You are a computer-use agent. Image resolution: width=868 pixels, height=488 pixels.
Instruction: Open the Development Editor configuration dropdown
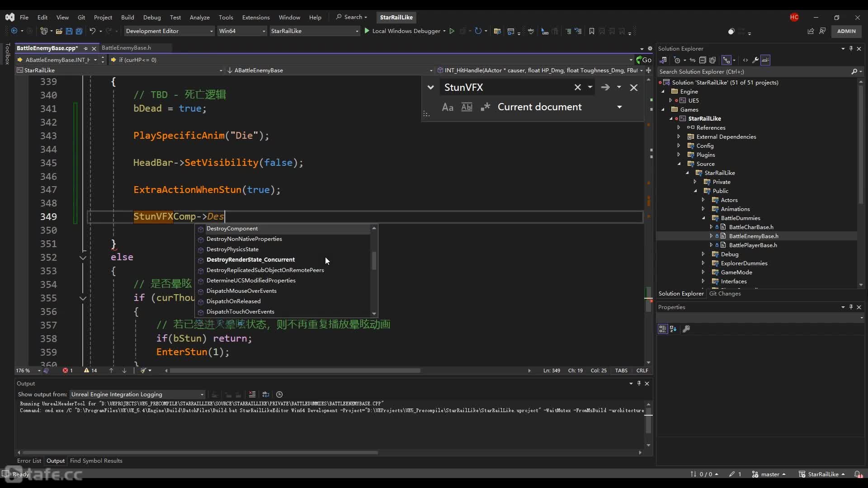169,31
